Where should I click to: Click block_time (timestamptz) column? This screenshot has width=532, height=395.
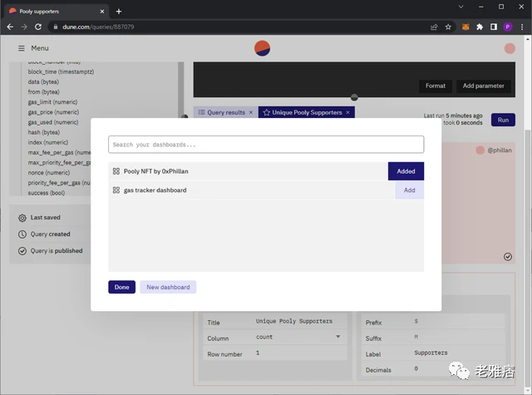tap(61, 72)
